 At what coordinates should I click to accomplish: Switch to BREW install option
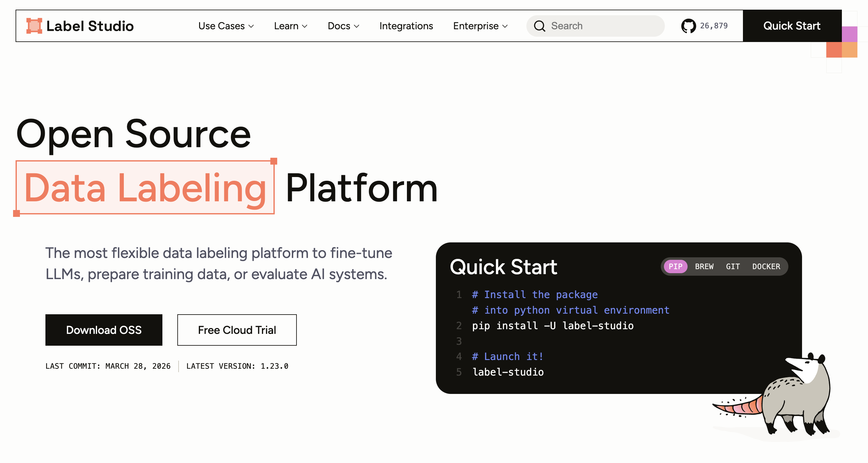click(704, 267)
